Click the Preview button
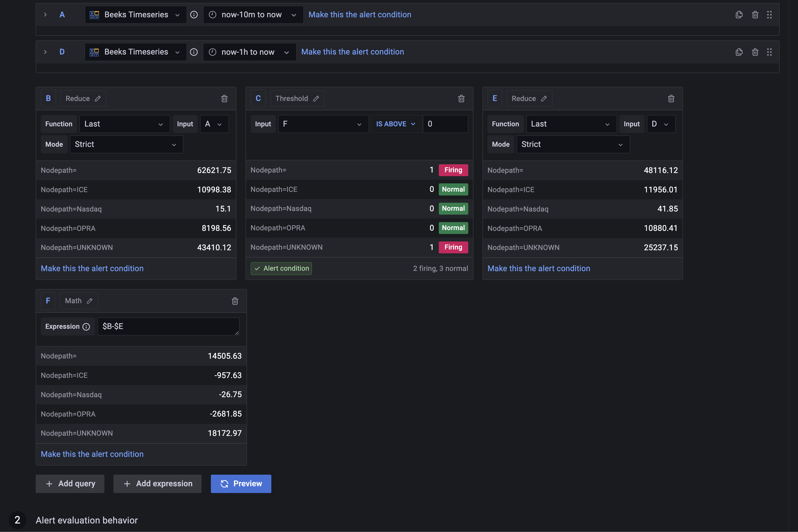The height and width of the screenshot is (532, 798). (241, 483)
